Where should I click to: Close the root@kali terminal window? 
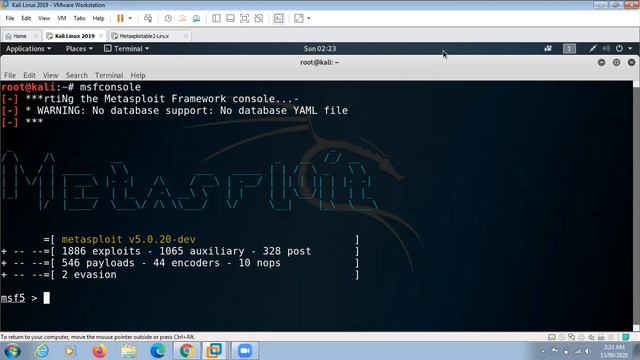click(x=631, y=62)
